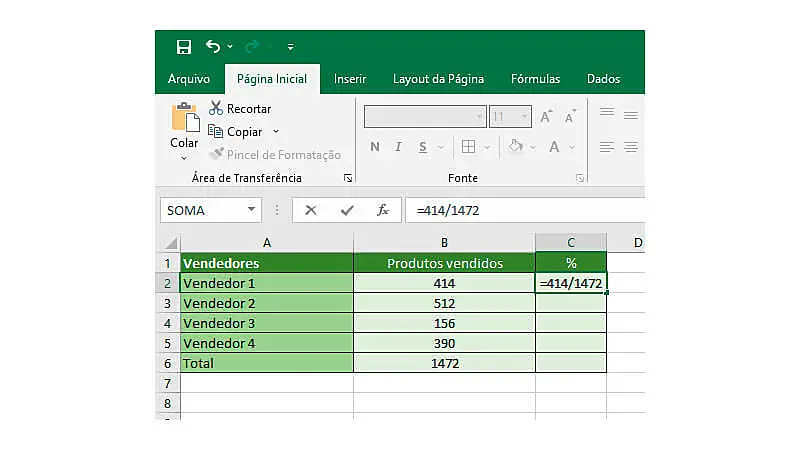Click the Save icon in quick access toolbar
This screenshot has height=450, width=800.
pos(184,47)
